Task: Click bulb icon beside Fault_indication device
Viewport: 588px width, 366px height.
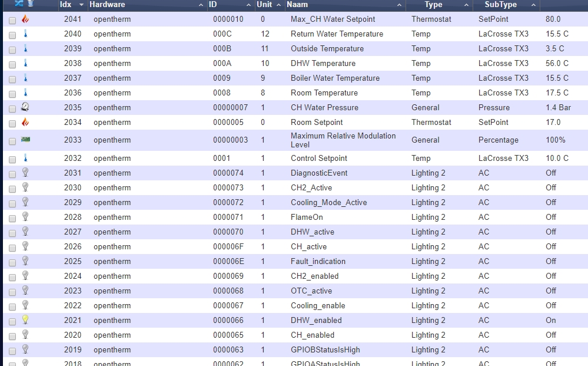Action: coord(25,261)
